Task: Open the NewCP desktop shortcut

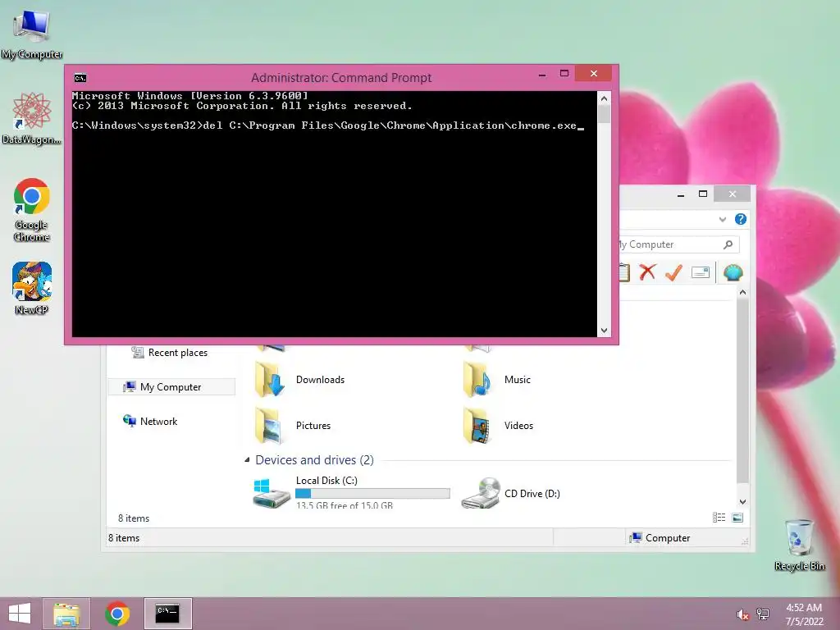Action: point(31,288)
